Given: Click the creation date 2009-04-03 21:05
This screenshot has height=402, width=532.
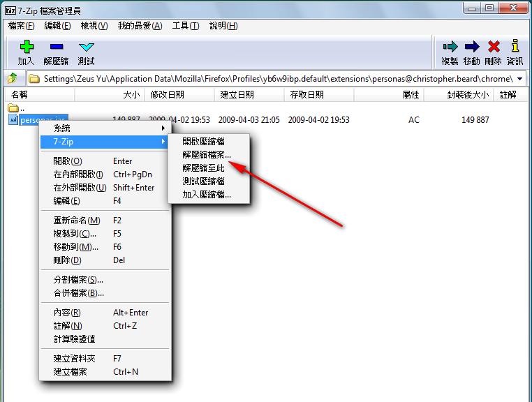Looking at the screenshot, I should click(x=249, y=120).
